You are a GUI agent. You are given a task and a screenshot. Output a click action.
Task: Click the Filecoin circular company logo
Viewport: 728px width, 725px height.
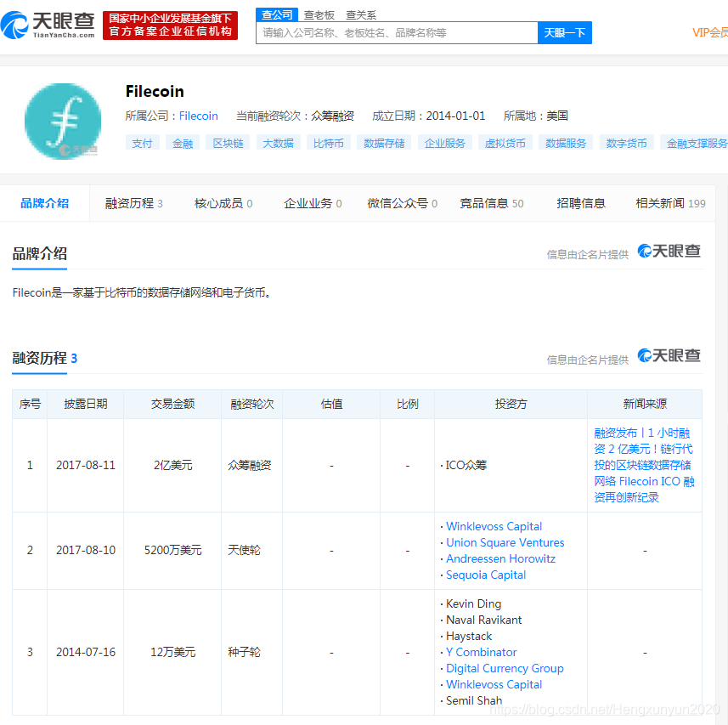62,121
